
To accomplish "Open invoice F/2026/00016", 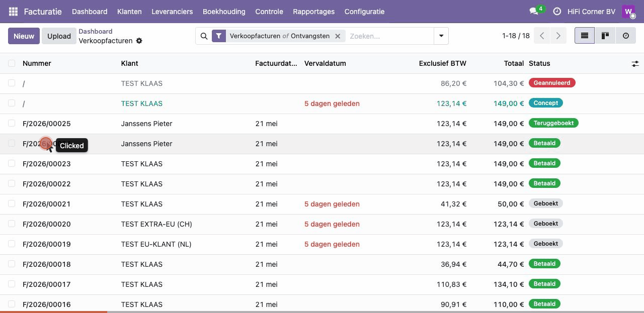I will point(47,304).
